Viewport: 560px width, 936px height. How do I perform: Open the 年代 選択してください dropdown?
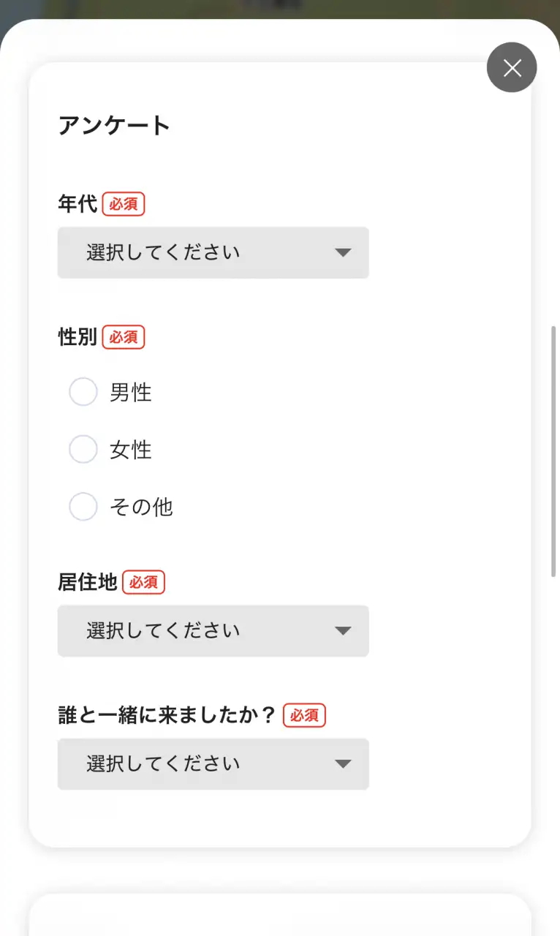(x=213, y=252)
